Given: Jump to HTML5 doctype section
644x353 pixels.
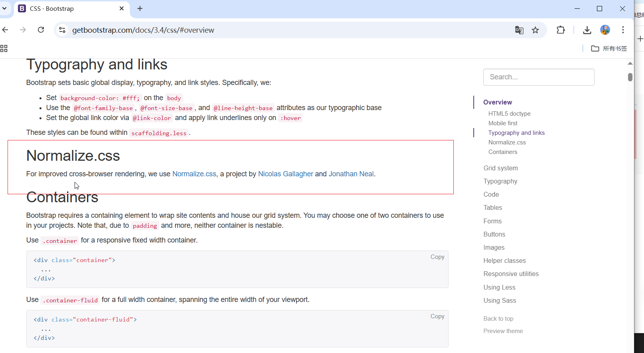Looking at the screenshot, I should coord(510,114).
